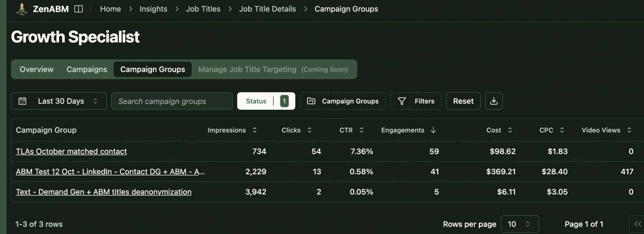
Task: Open filters using the funnel icon
Action: [x=402, y=101]
